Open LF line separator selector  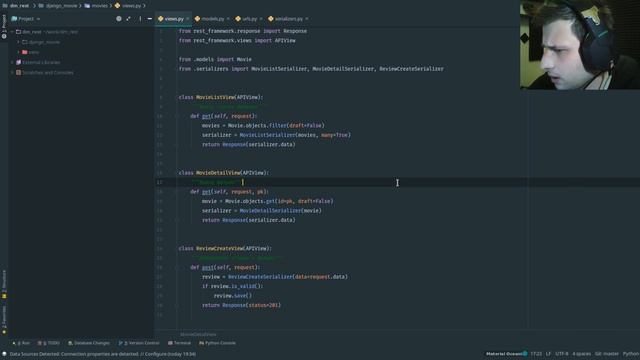click(x=549, y=354)
